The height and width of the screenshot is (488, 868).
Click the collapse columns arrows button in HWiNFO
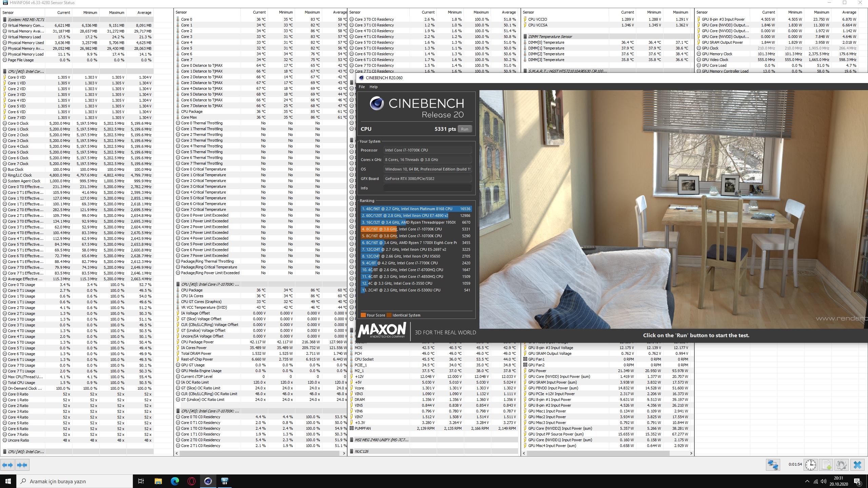(x=22, y=465)
